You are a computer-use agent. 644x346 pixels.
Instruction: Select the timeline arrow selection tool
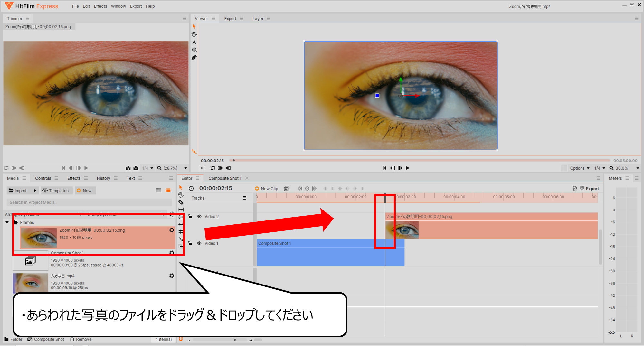tap(181, 187)
